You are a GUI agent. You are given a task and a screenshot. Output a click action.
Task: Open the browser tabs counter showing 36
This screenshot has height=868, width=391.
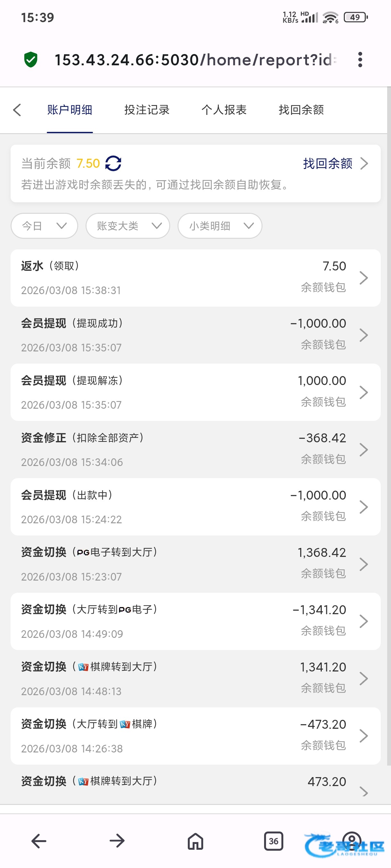click(x=273, y=841)
